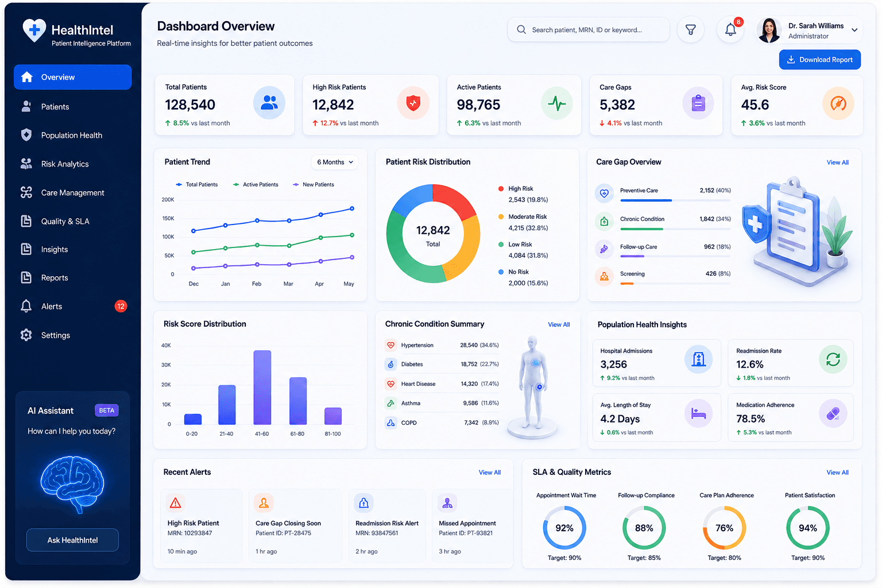Screen dimensions: 882x588
Task: Click the Follow-up Compliance 88% ring
Action: [644, 528]
